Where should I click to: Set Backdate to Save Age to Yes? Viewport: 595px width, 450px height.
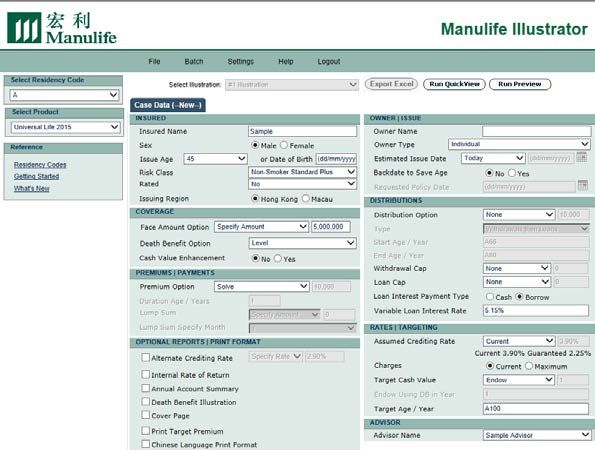click(512, 173)
